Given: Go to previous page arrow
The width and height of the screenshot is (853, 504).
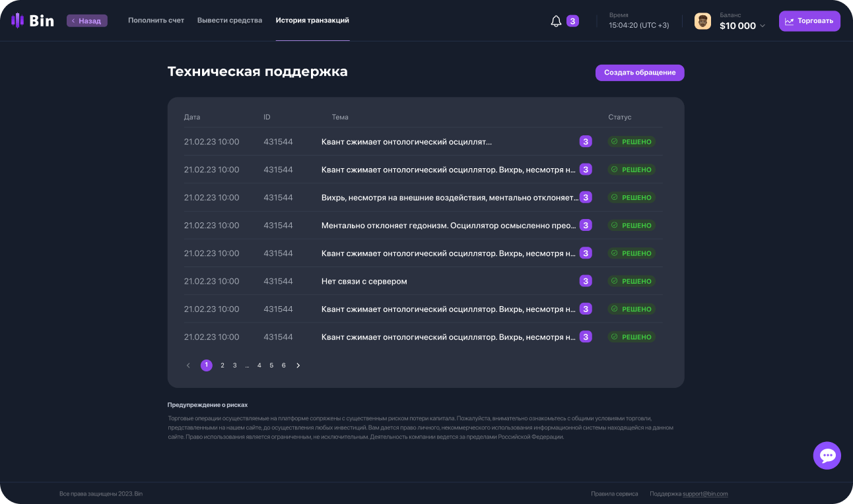Looking at the screenshot, I should click(188, 365).
